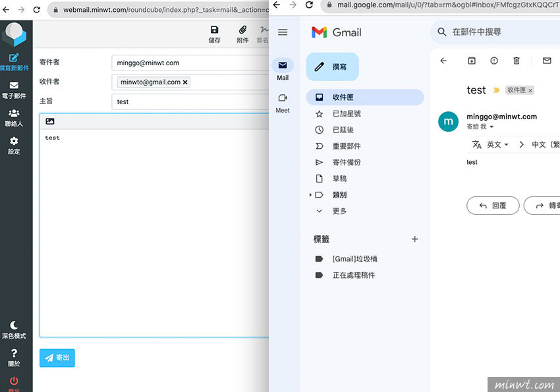The height and width of the screenshot is (392, 560).
Task: Click the report spam icon in Gmail
Action: 494,61
